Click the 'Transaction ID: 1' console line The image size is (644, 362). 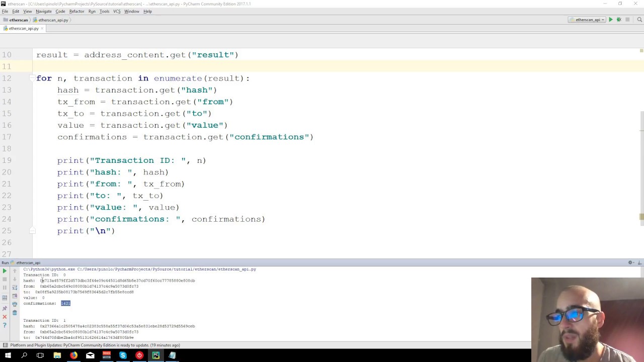[x=44, y=320]
